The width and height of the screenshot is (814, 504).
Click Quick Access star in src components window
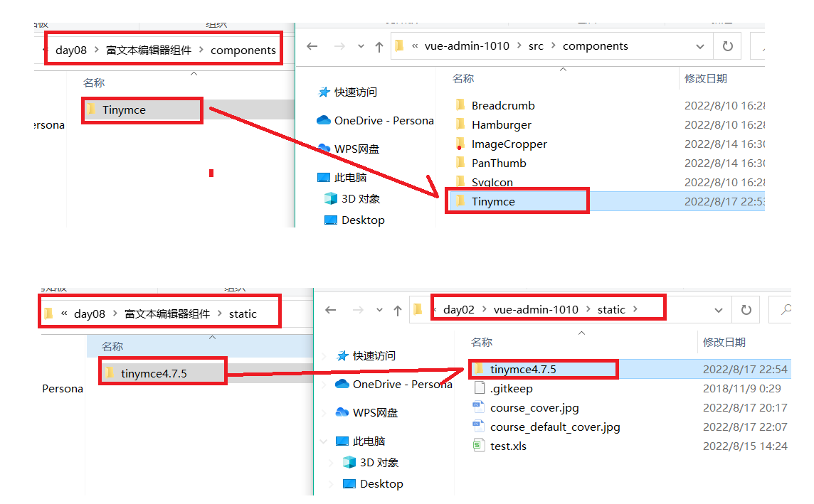tap(324, 92)
